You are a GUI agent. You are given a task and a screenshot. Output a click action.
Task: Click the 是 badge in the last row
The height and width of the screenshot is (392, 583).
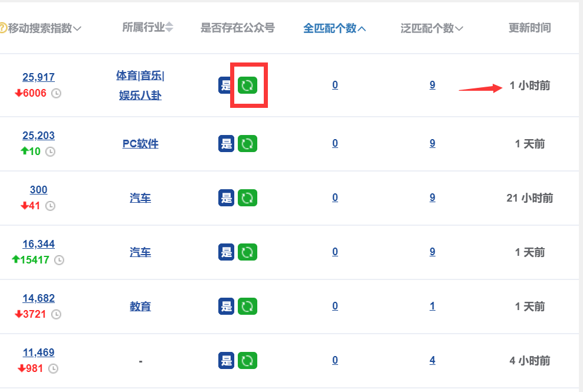point(226,360)
